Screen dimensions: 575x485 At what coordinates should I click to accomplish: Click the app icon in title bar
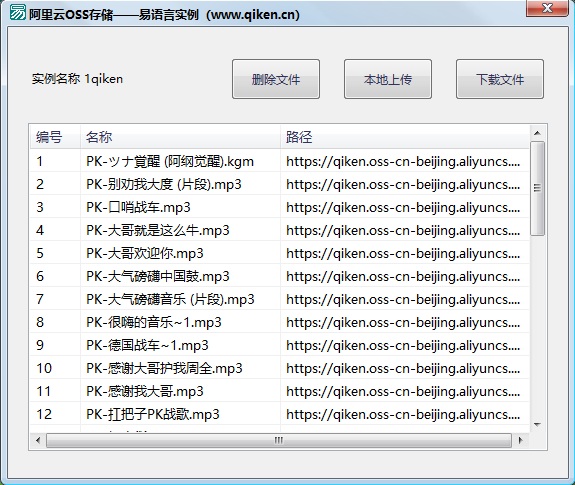pos(17,12)
